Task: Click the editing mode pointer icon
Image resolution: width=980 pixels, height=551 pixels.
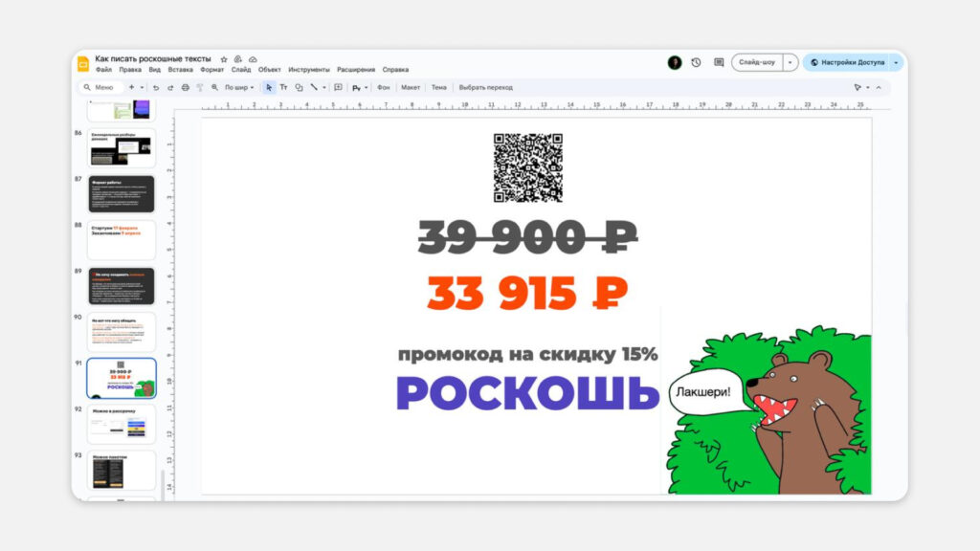Action: [857, 87]
